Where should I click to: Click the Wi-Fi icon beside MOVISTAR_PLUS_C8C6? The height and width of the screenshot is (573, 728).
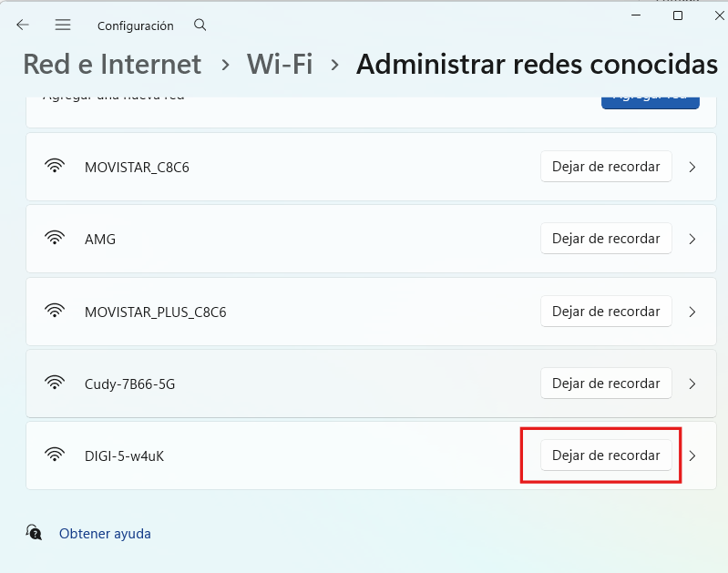coord(55,311)
